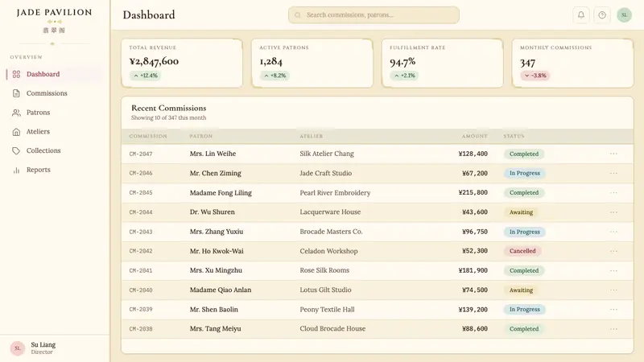Click Su Liang's avatar in sidebar footer
The image size is (644, 362).
pyautogui.click(x=18, y=348)
